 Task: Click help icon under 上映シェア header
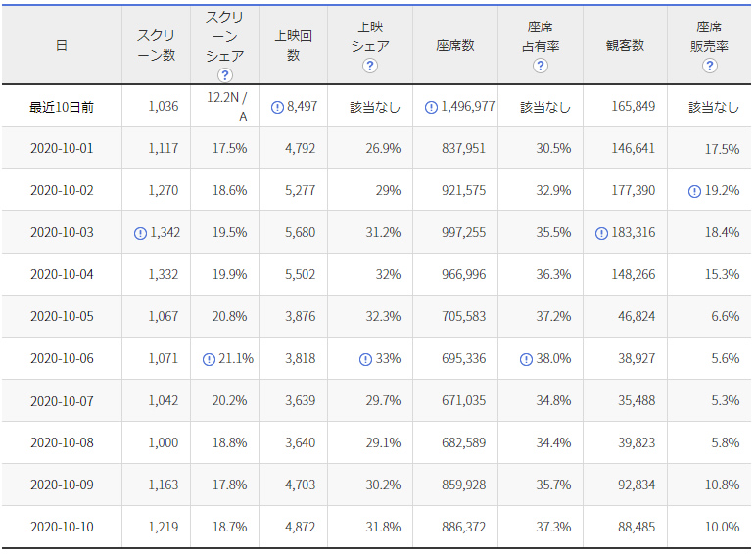pos(369,66)
